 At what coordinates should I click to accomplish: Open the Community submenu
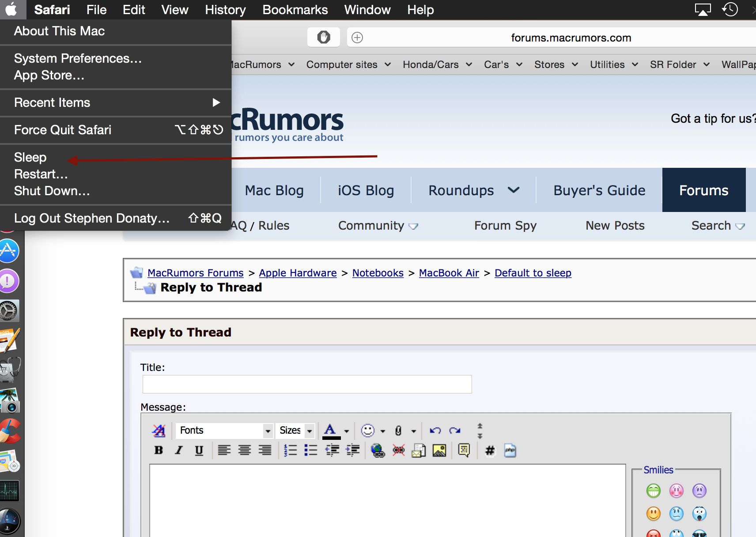(x=378, y=226)
